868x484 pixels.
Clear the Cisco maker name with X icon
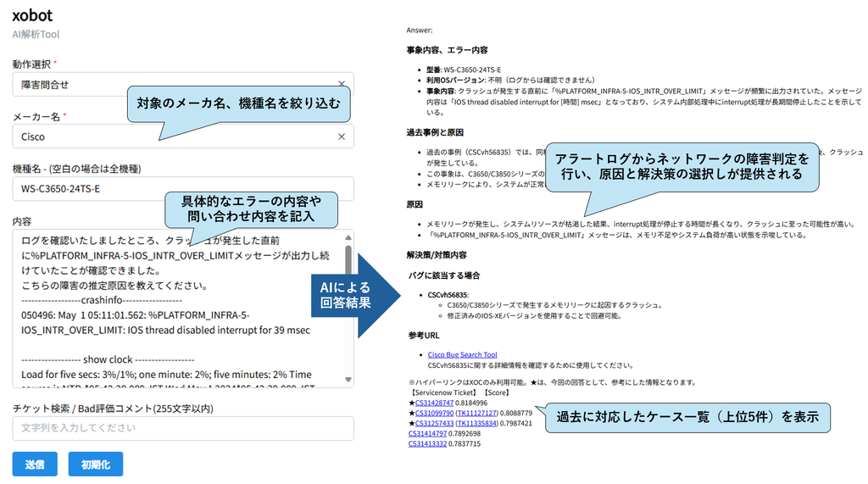point(342,136)
